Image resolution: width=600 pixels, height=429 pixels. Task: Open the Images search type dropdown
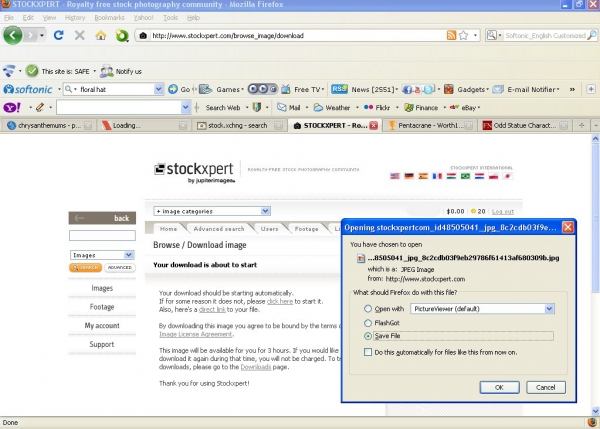tap(102, 255)
